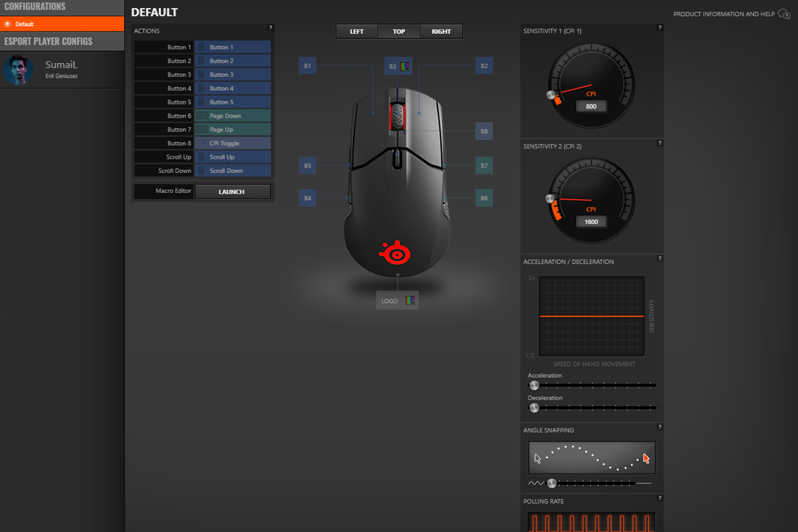Open the Button 2 action dropdown
The image size is (798, 532).
(x=233, y=61)
